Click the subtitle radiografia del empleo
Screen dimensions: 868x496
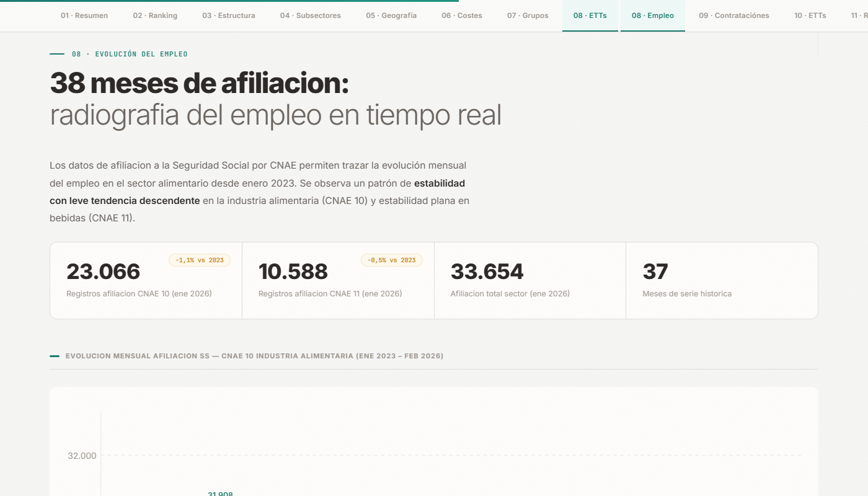[275, 116]
